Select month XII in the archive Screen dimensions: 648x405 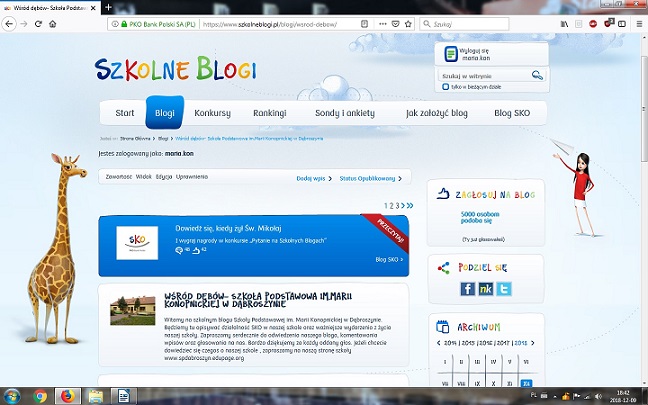(x=526, y=383)
